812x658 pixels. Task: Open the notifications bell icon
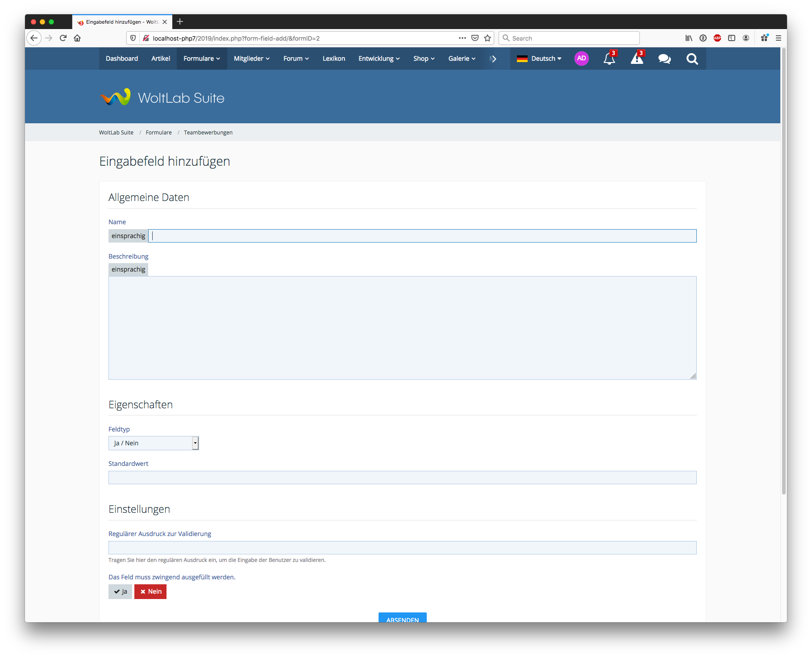click(x=609, y=59)
